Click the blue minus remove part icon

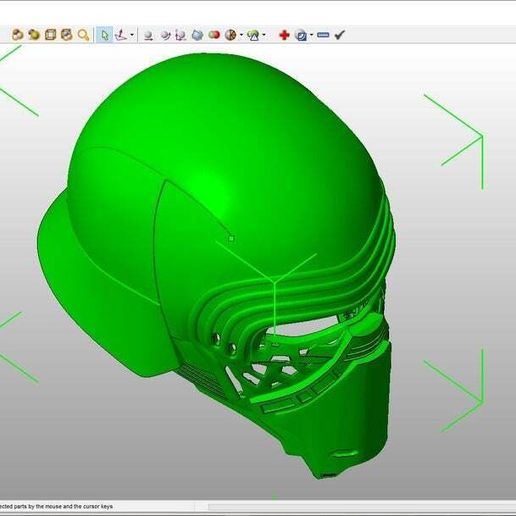coord(323,35)
